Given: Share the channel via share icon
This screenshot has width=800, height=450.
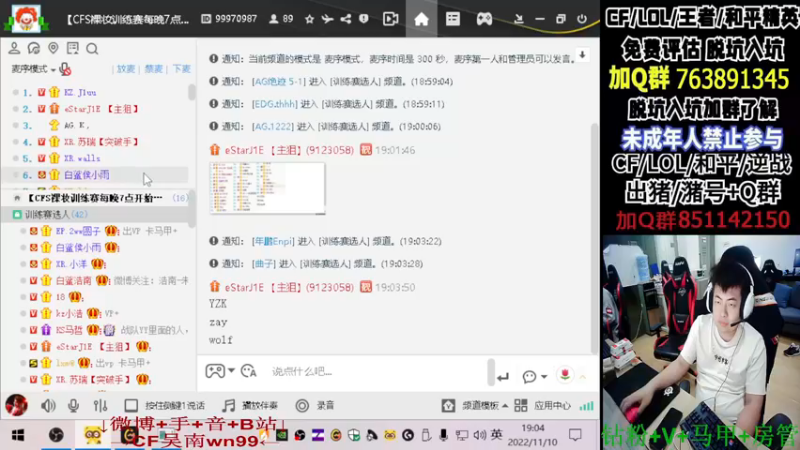Looking at the screenshot, I should [345, 19].
